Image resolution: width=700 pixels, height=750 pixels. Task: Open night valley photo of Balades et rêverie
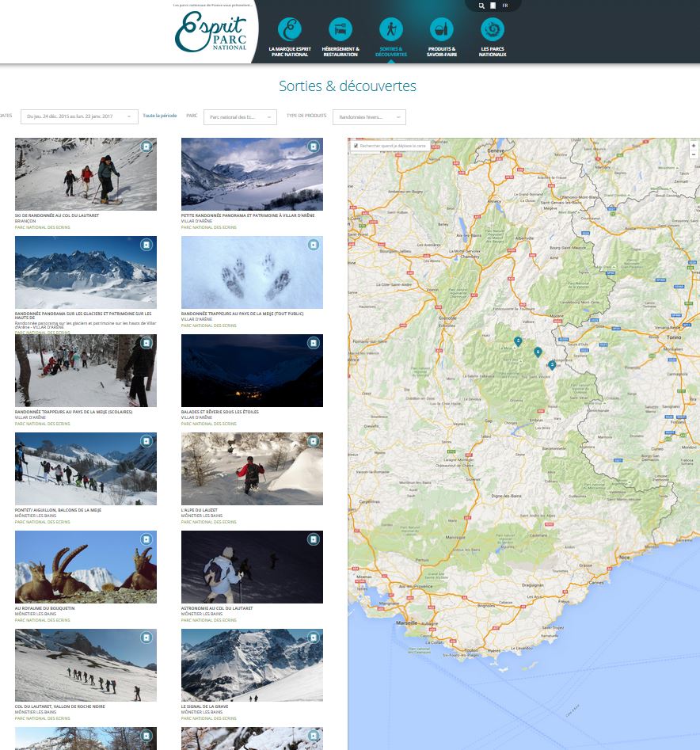(252, 371)
